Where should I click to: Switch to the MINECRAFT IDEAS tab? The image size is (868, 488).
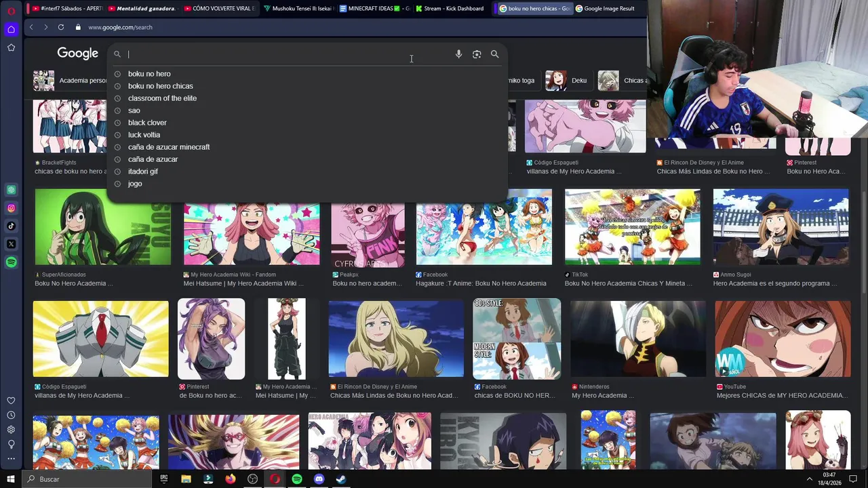point(374,9)
